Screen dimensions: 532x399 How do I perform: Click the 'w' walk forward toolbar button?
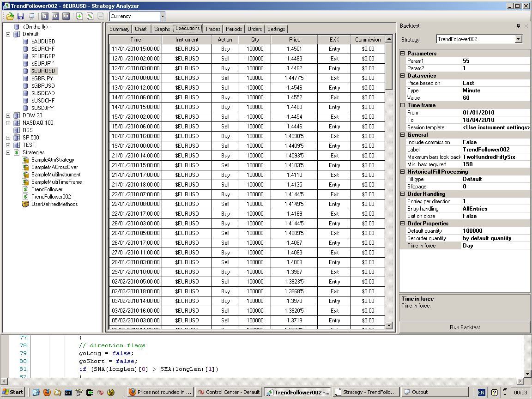[x=66, y=16]
